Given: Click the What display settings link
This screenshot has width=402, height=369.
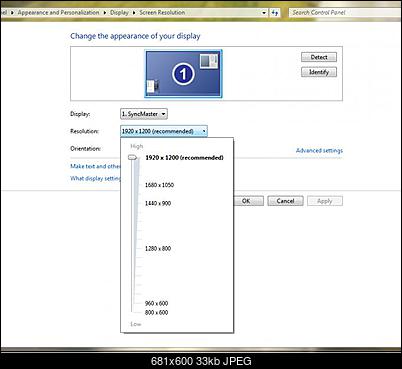Looking at the screenshot, I should tap(95, 178).
